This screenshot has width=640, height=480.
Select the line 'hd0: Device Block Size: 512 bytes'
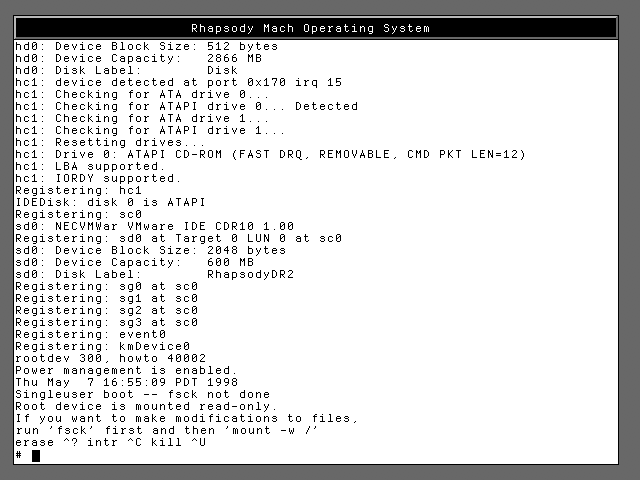point(147,46)
